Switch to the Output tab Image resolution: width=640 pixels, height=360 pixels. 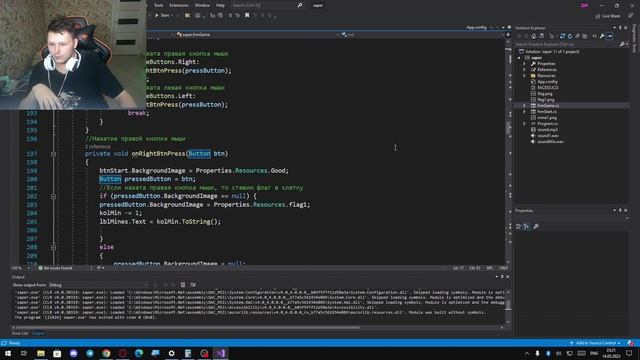pyautogui.click(x=38, y=333)
